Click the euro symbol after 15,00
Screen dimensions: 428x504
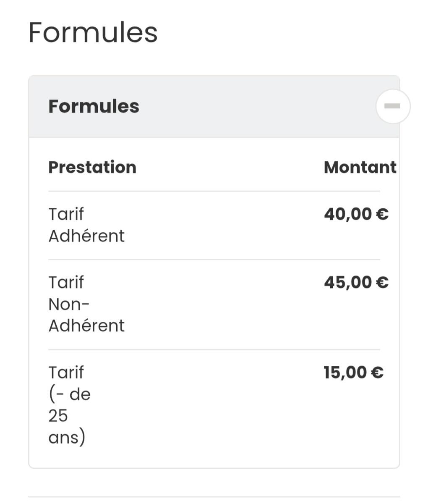pyautogui.click(x=377, y=373)
